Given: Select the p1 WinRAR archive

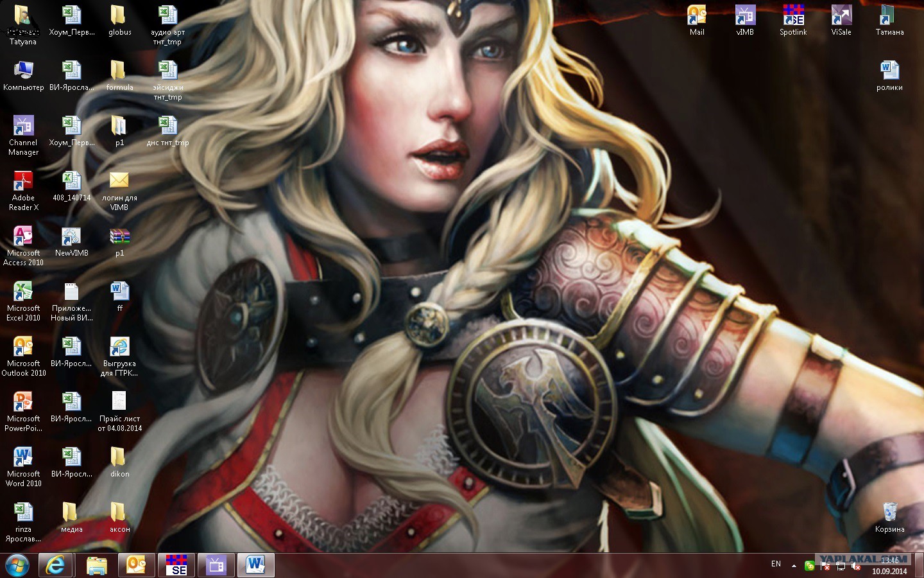Looking at the screenshot, I should 119,242.
